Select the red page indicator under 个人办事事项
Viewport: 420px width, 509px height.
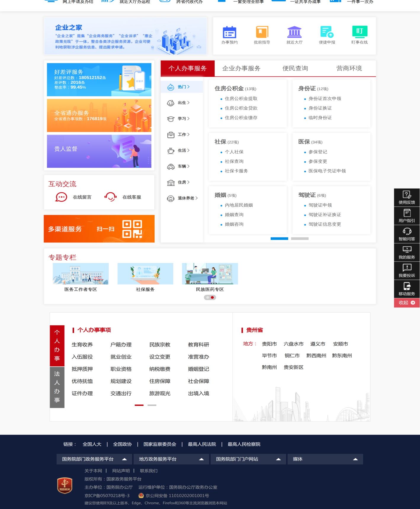click(139, 405)
